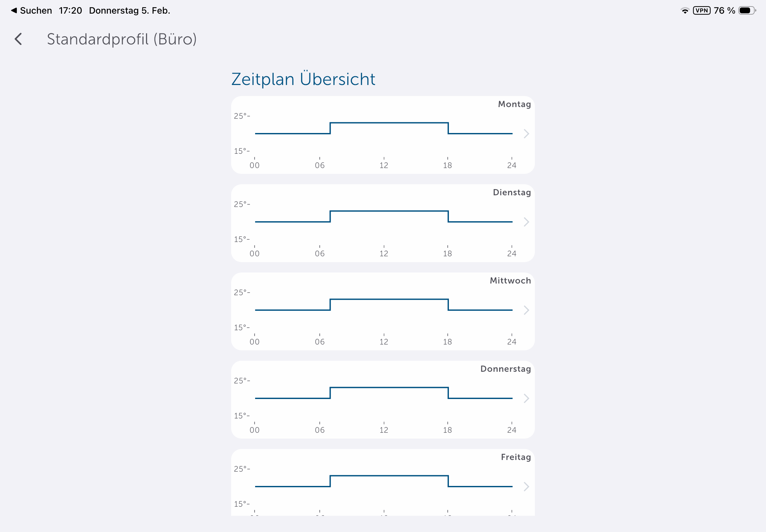Open Dienstag schedule with its chevron
Viewport: 766px width, 532px height.
pos(526,222)
